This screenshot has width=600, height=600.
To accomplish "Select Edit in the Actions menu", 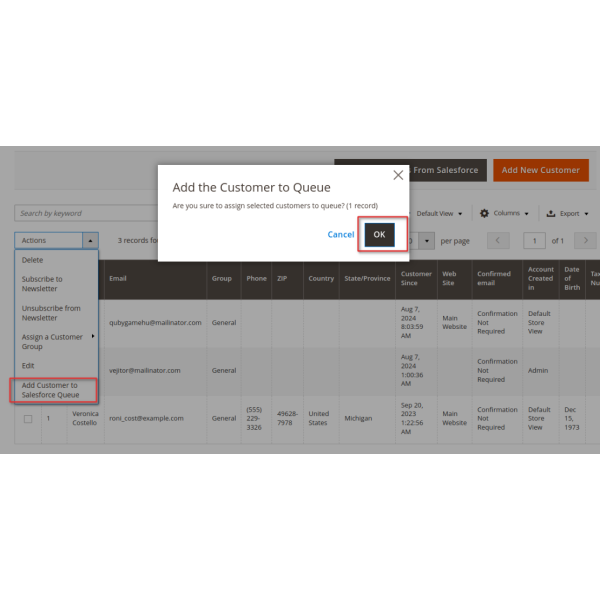I will tap(28, 366).
